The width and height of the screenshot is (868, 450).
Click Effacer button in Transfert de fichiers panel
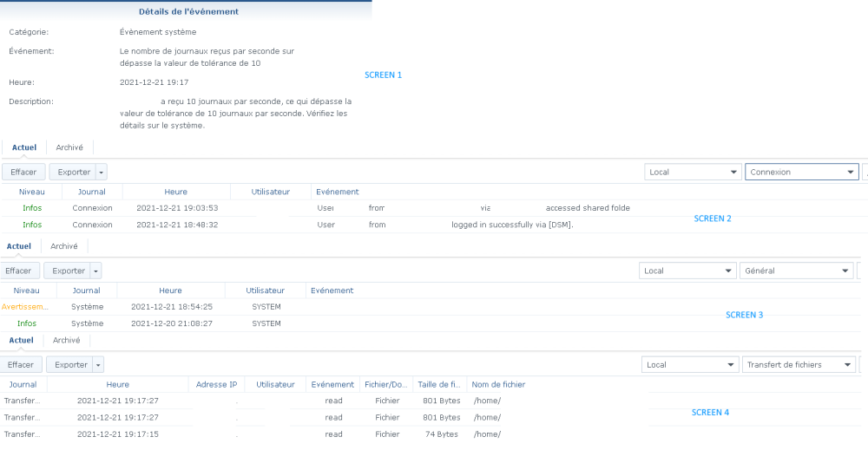coord(21,365)
